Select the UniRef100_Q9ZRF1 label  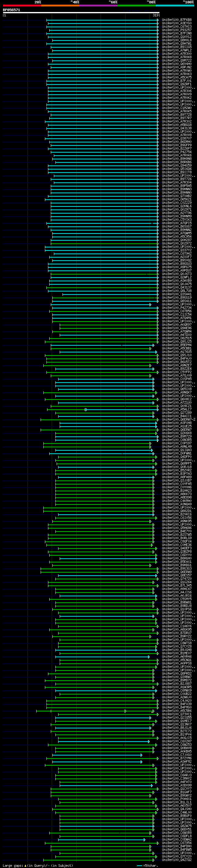[x=177, y=84]
